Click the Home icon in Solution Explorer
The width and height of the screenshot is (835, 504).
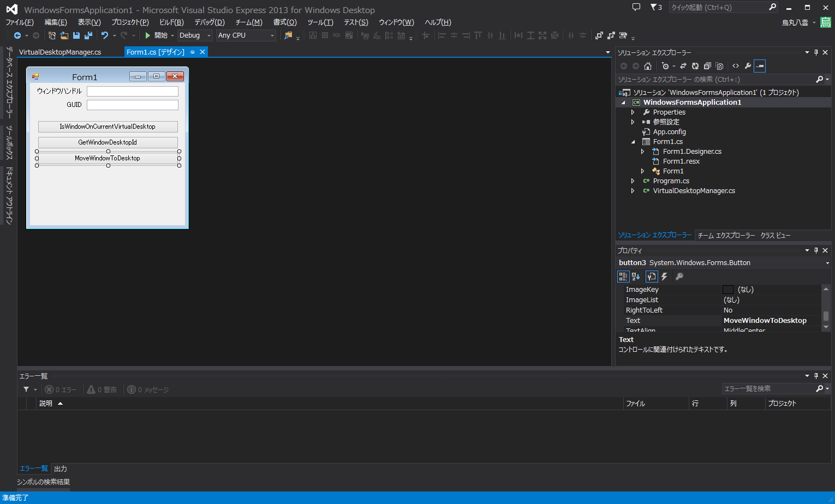click(x=648, y=66)
